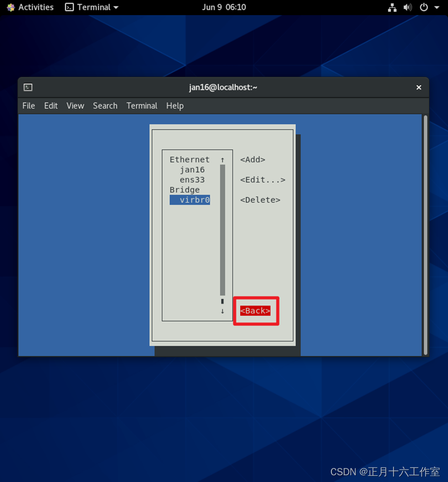This screenshot has height=482, width=448.
Task: Open the wired network status icon
Action: [x=392, y=7]
